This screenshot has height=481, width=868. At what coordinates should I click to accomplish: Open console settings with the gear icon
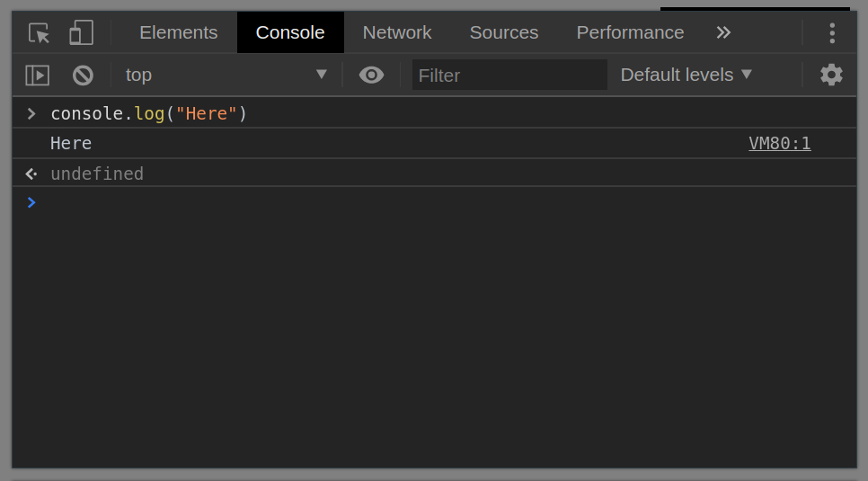(831, 75)
